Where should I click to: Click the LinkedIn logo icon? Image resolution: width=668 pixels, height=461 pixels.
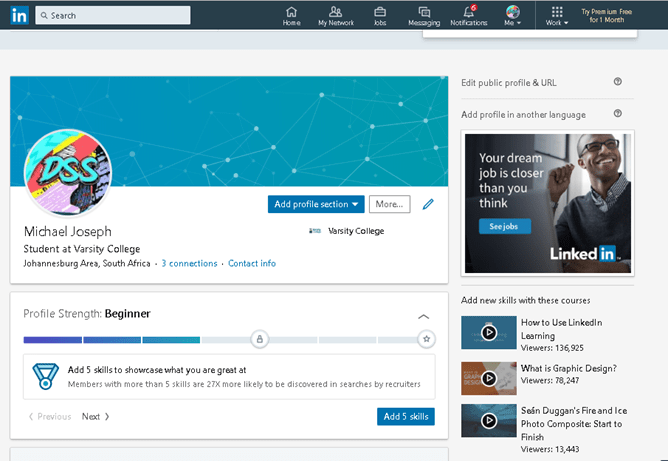19,15
